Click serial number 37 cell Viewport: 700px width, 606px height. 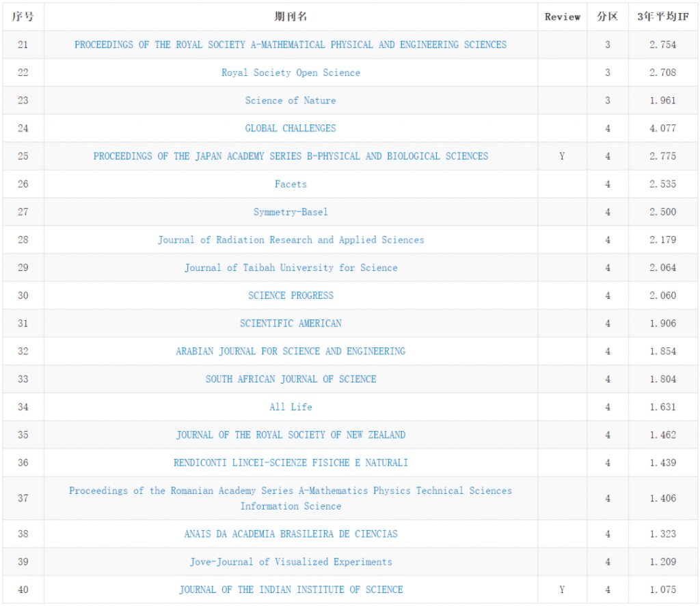23,499
